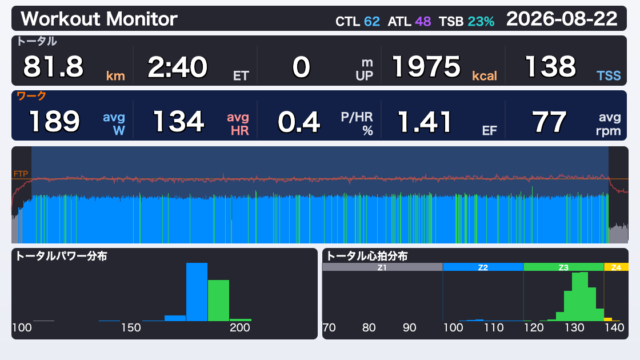Click the 138 TSS value

click(551, 67)
